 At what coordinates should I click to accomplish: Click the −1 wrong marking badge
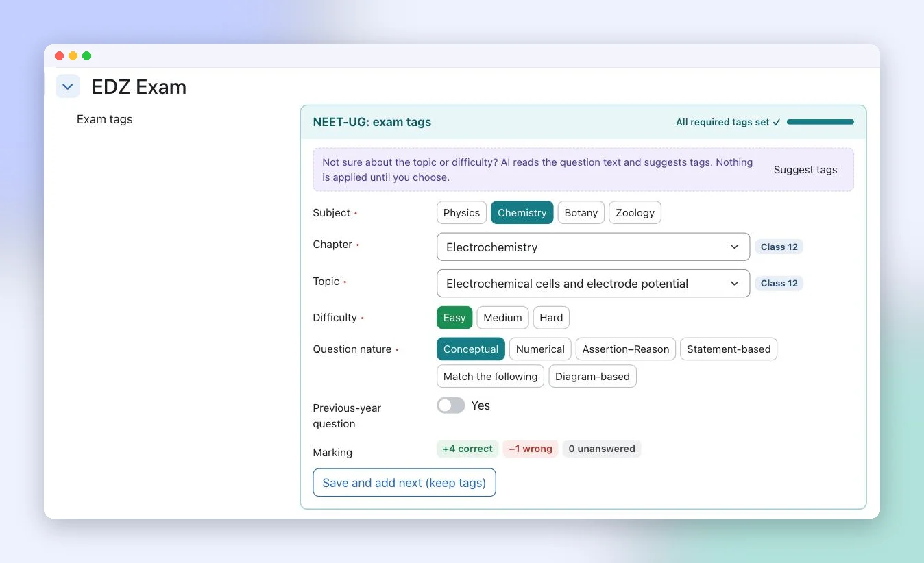click(x=531, y=449)
